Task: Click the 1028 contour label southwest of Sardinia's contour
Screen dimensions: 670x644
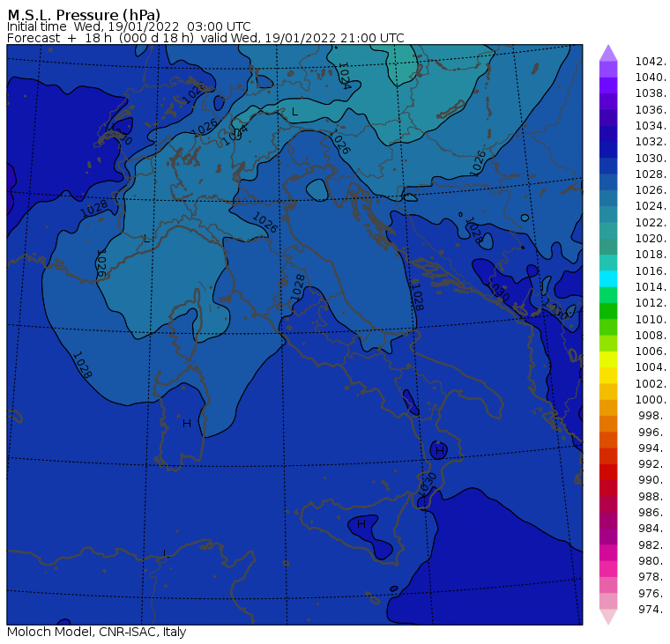Action: 82,365
